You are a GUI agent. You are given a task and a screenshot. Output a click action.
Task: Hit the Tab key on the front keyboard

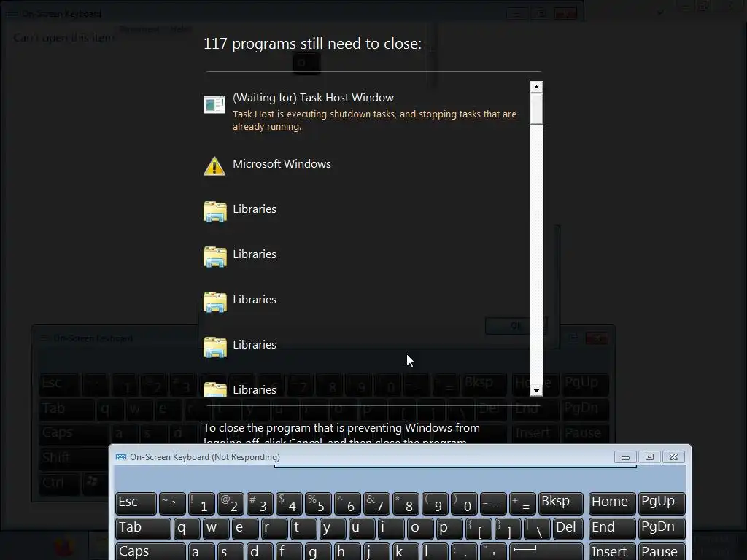tap(143, 529)
